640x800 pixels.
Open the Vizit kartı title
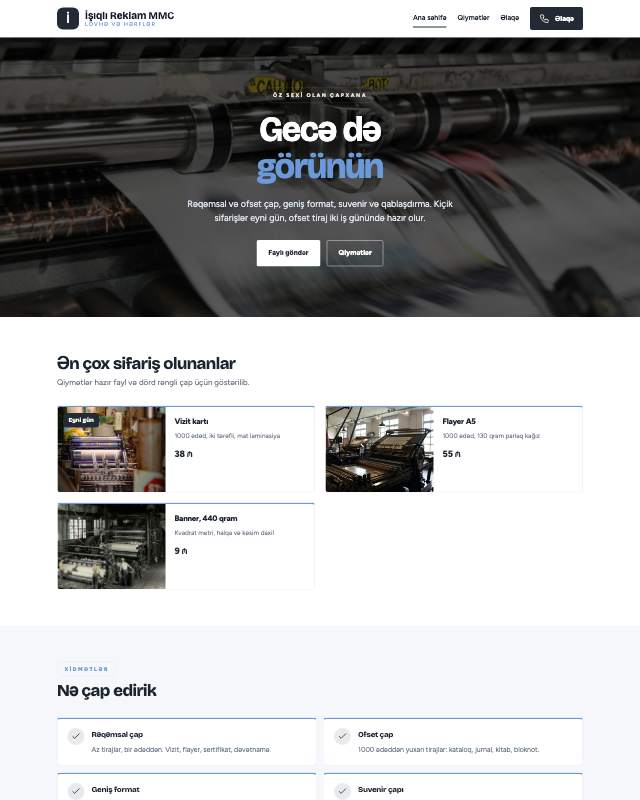(x=191, y=421)
